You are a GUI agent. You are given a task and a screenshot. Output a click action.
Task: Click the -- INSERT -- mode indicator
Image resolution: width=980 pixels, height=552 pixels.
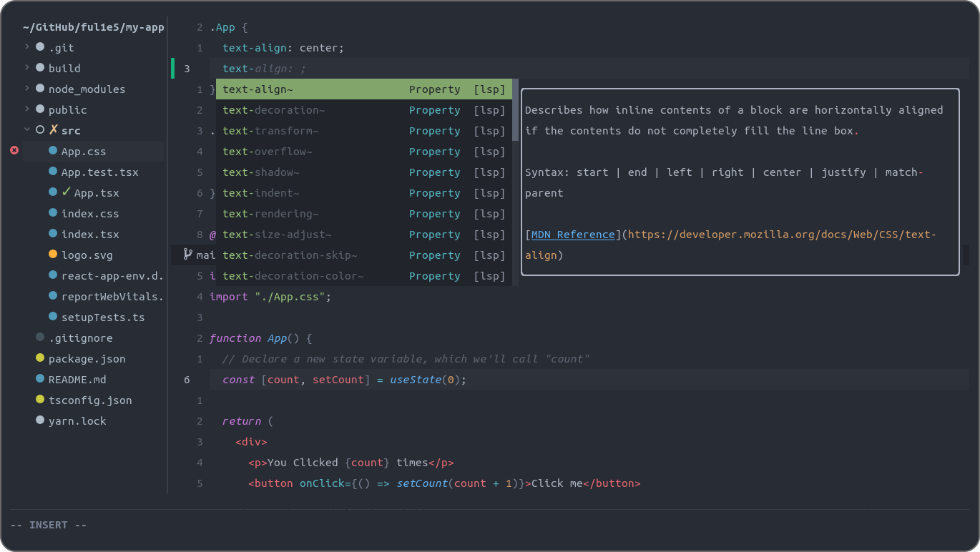pyautogui.click(x=49, y=525)
